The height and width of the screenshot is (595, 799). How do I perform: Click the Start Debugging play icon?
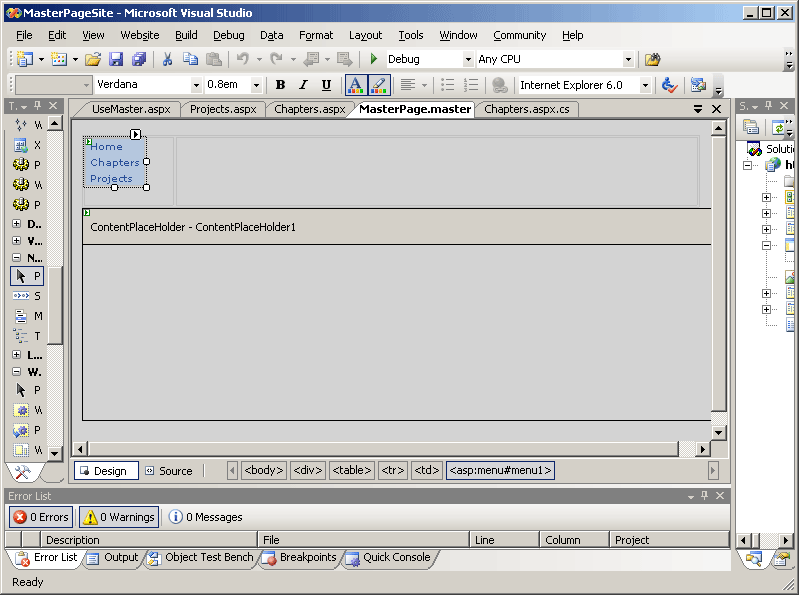(x=374, y=60)
